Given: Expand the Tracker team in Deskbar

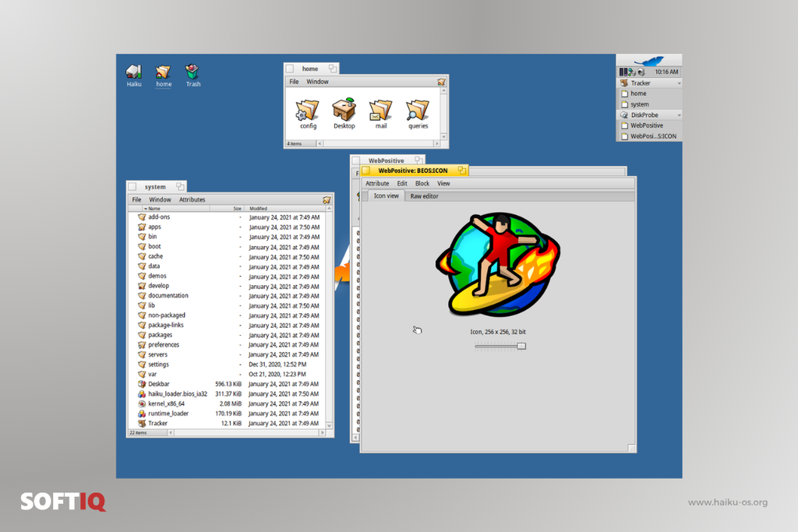Looking at the screenshot, I should [679, 83].
